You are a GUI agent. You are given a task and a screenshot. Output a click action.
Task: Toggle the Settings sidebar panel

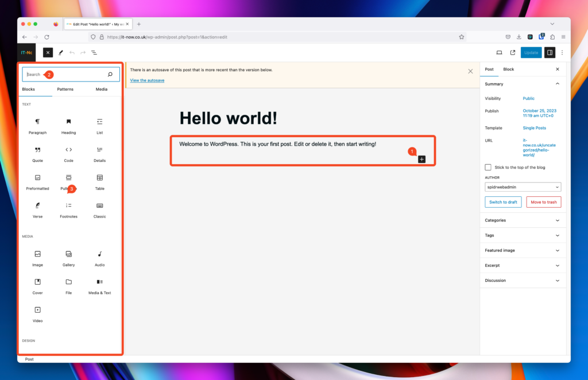pos(550,52)
